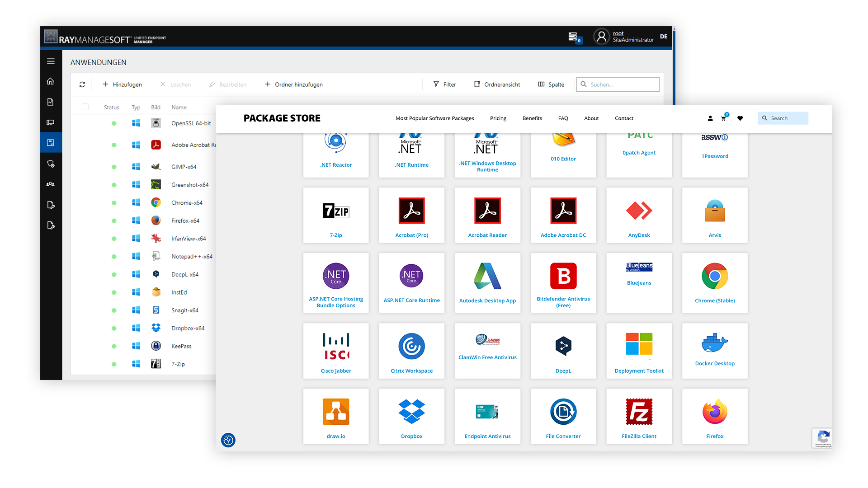
Task: Open the Filter options
Action: click(x=444, y=84)
